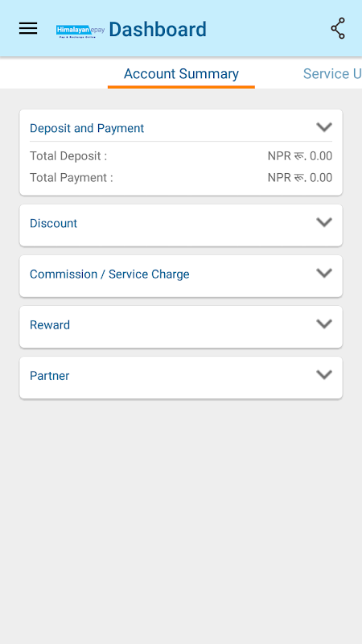The width and height of the screenshot is (362, 644).
Task: Switch to the Service tab at right
Action: (332, 74)
